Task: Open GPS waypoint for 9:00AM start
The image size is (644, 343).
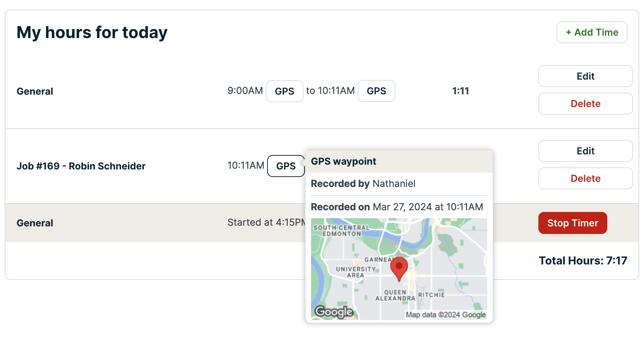Action: [284, 91]
